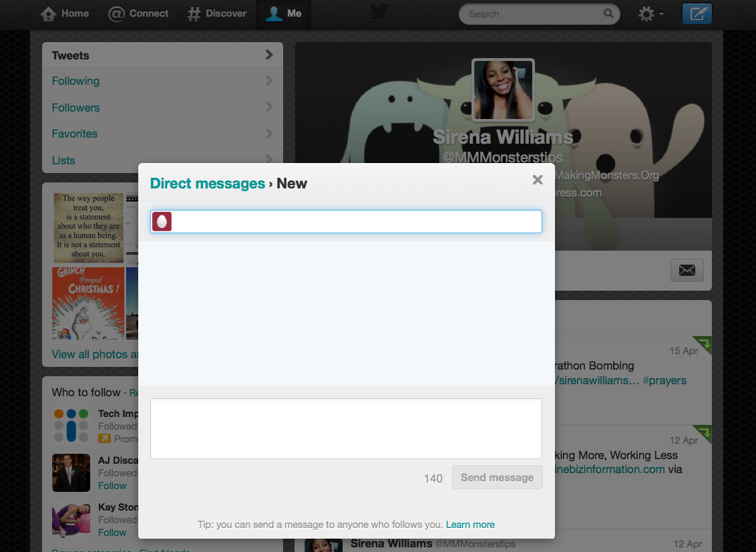Open the Tech Imp promoted avatar
Viewport: 756px width, 552px height.
[71, 426]
